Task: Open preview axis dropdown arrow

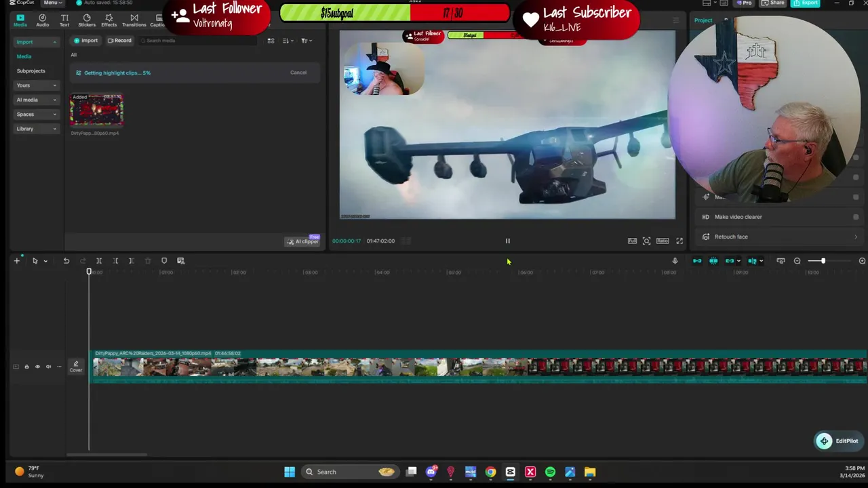Action: [x=761, y=261]
